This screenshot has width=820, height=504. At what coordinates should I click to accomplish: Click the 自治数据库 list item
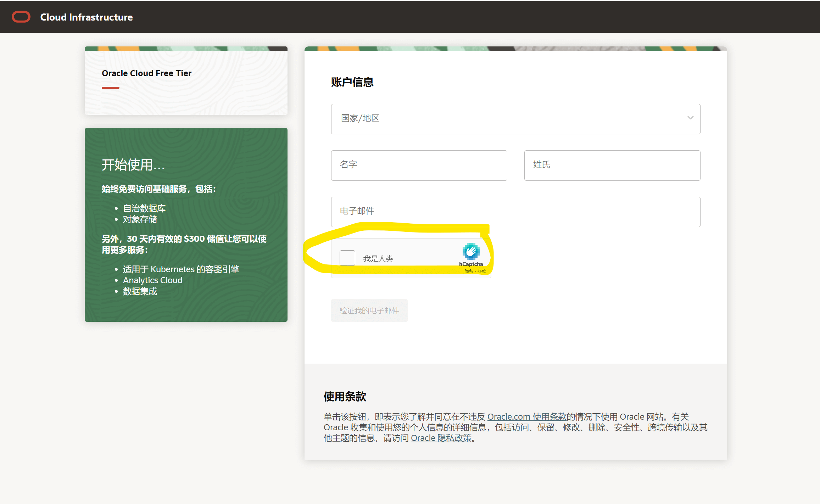pos(144,208)
